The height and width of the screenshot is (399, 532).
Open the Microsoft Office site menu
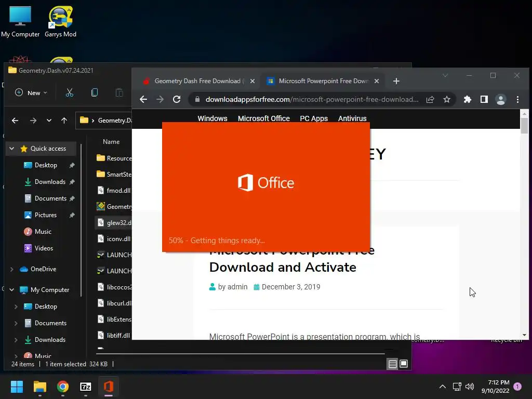pyautogui.click(x=263, y=118)
